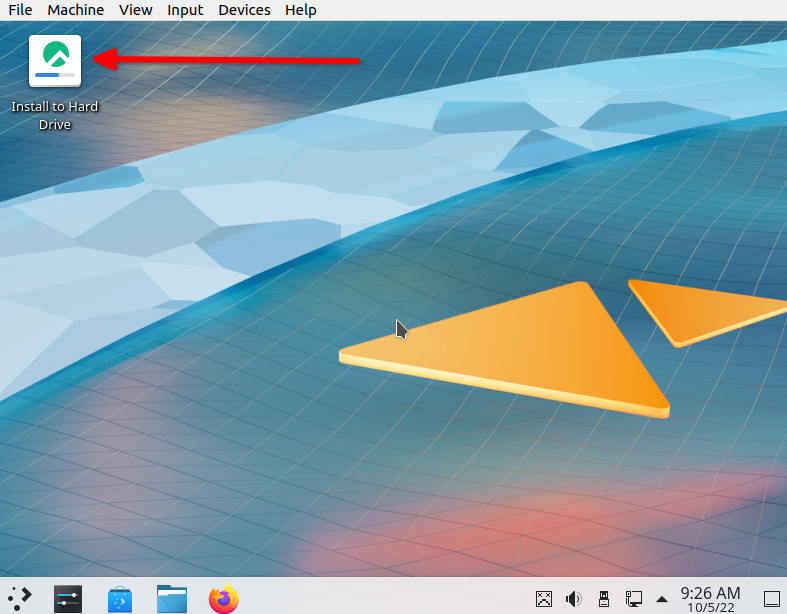Open the Dolphin file manager
Viewport: 787px width, 614px height.
coord(172,598)
